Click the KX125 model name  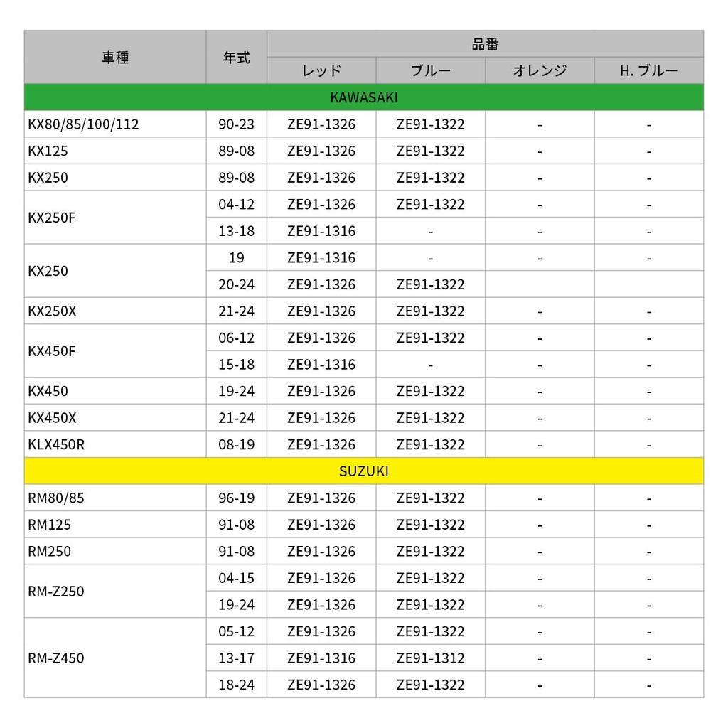point(48,151)
